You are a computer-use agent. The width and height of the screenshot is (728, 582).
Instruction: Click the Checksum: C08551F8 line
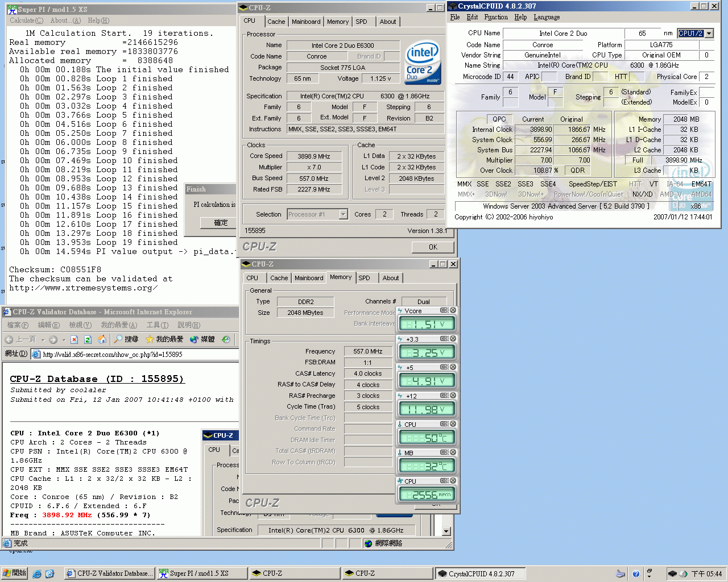55,269
